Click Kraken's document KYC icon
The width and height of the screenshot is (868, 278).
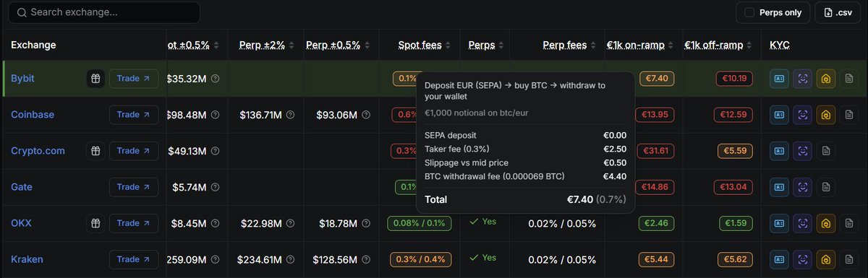coord(849,259)
